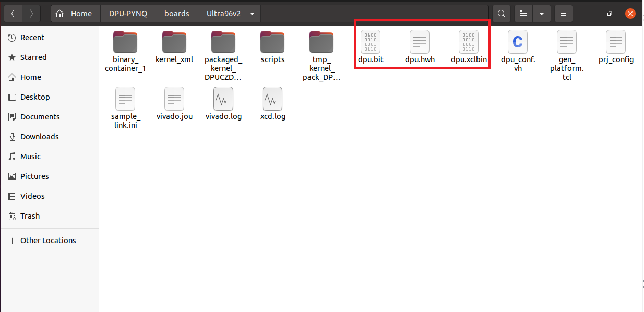The image size is (644, 312).
Task: Select the sample_link.ini file icon
Action: tap(125, 98)
